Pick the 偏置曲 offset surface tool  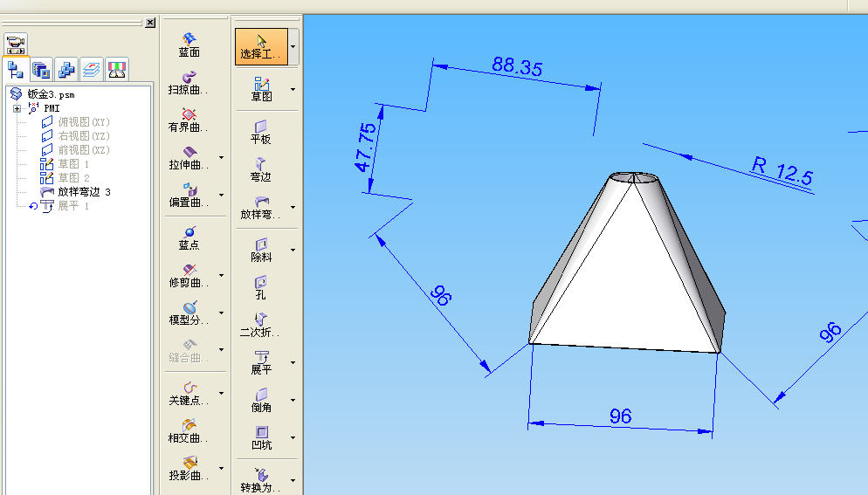click(189, 196)
